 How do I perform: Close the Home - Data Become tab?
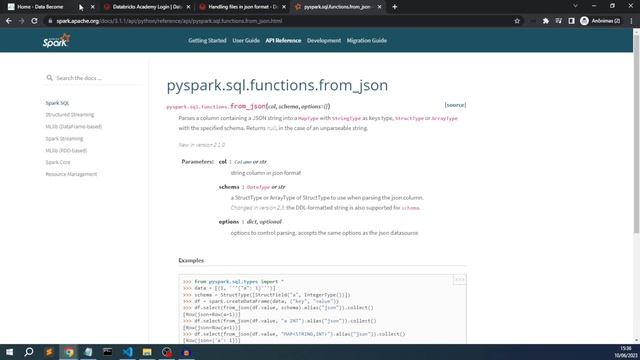(x=93, y=7)
